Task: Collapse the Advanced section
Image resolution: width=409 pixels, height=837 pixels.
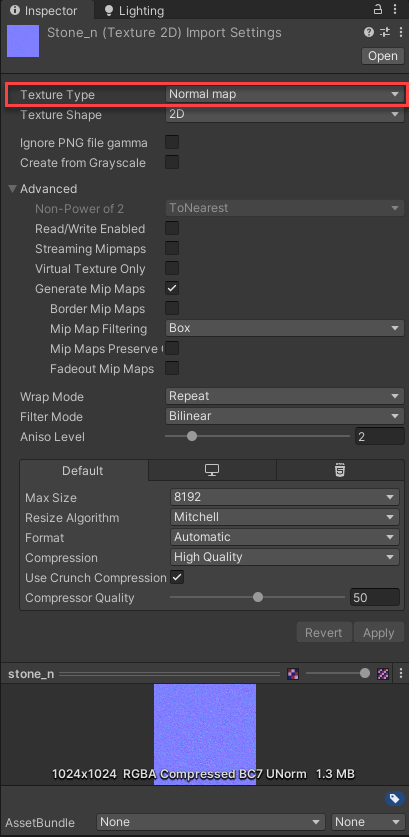Action: click(x=13, y=189)
